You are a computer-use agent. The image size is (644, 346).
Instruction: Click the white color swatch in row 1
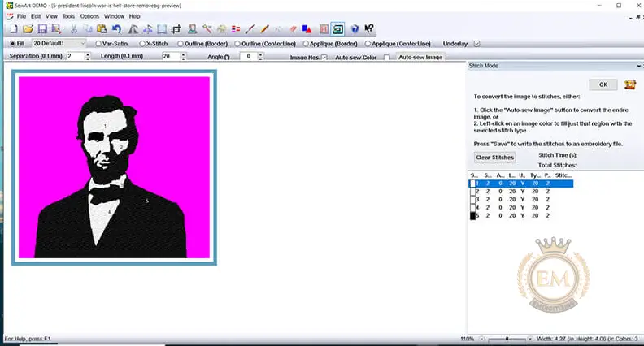[x=472, y=184]
